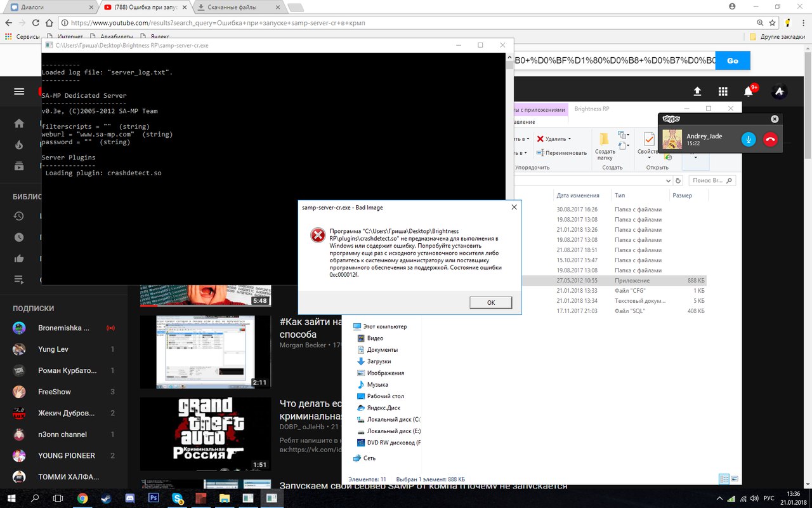Screen dimensions: 812x508
Task: Open YouTube notifications bell
Action: point(749,91)
